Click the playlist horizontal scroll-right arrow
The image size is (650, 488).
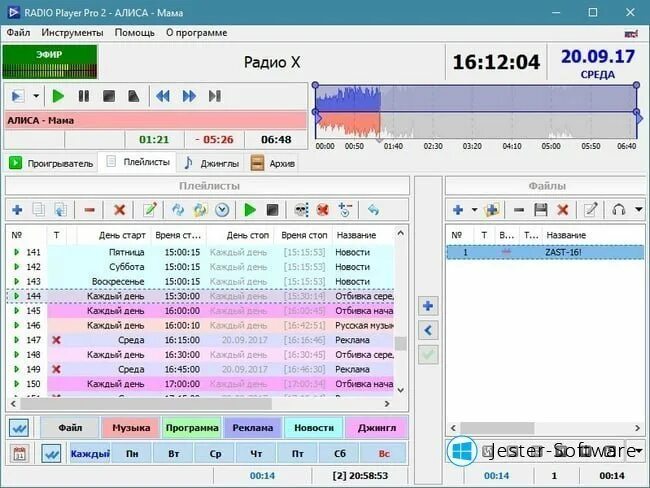point(387,403)
